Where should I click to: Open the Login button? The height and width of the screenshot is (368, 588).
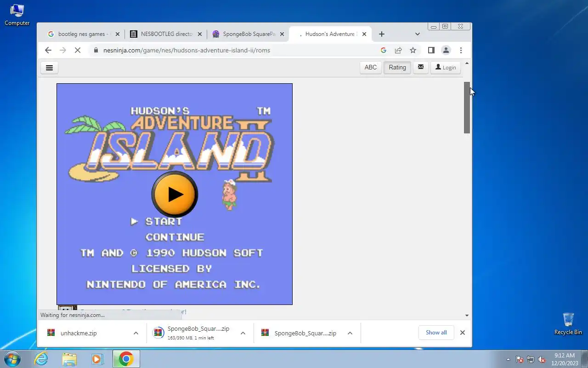(x=446, y=67)
